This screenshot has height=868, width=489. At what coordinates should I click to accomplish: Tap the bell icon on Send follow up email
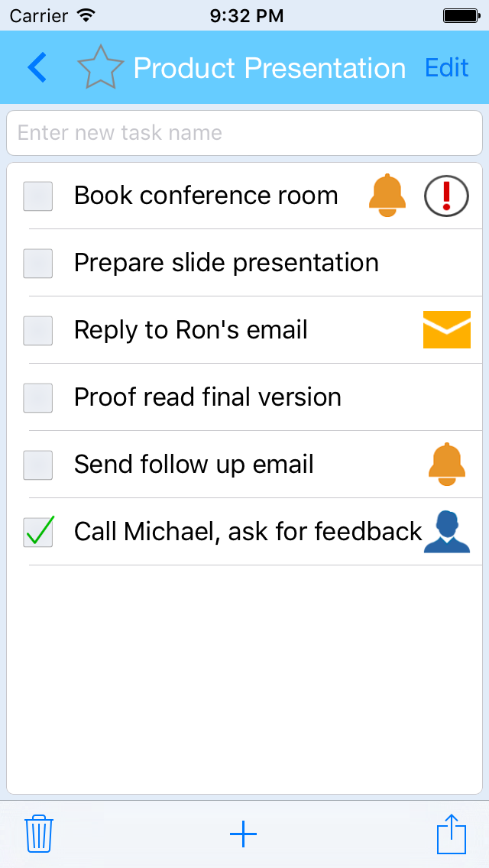(446, 465)
